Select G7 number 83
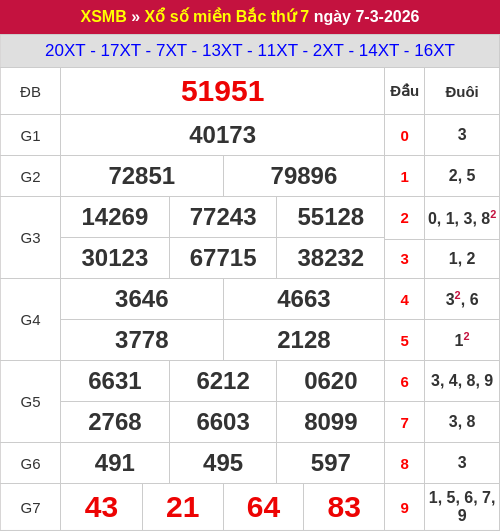 point(344,507)
